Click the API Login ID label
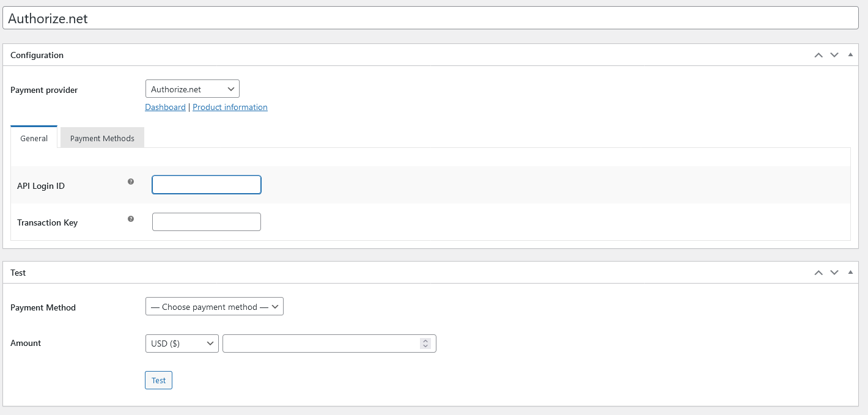The height and width of the screenshot is (415, 868). [x=41, y=186]
